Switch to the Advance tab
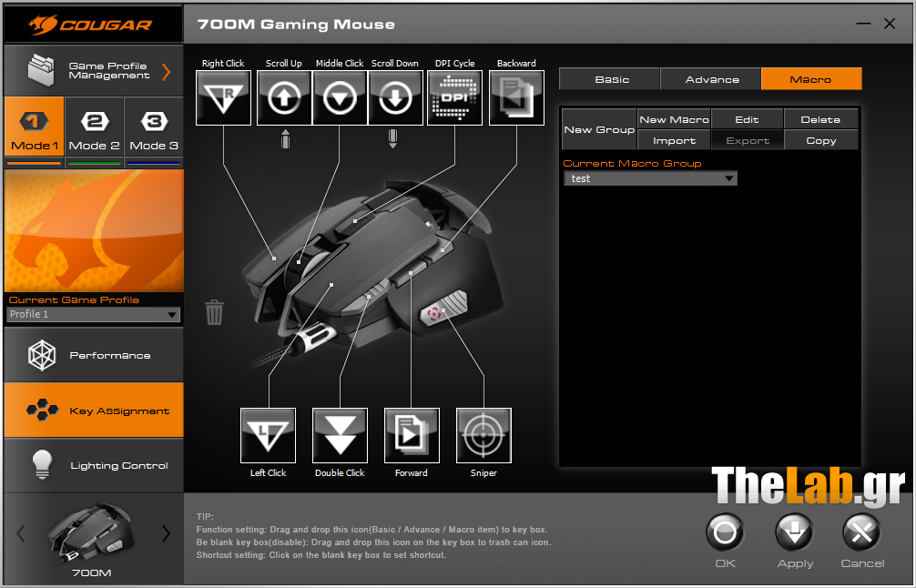Screen dimensions: 916x588 coord(711,79)
